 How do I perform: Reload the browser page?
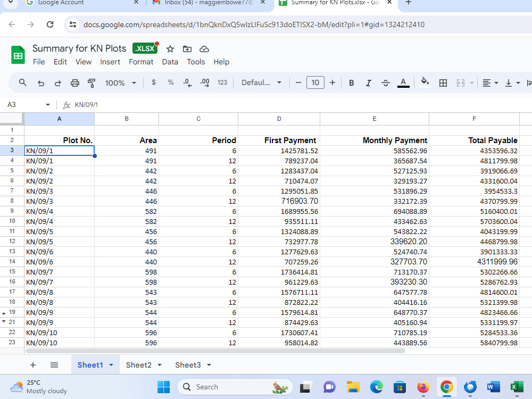pyautogui.click(x=50, y=24)
